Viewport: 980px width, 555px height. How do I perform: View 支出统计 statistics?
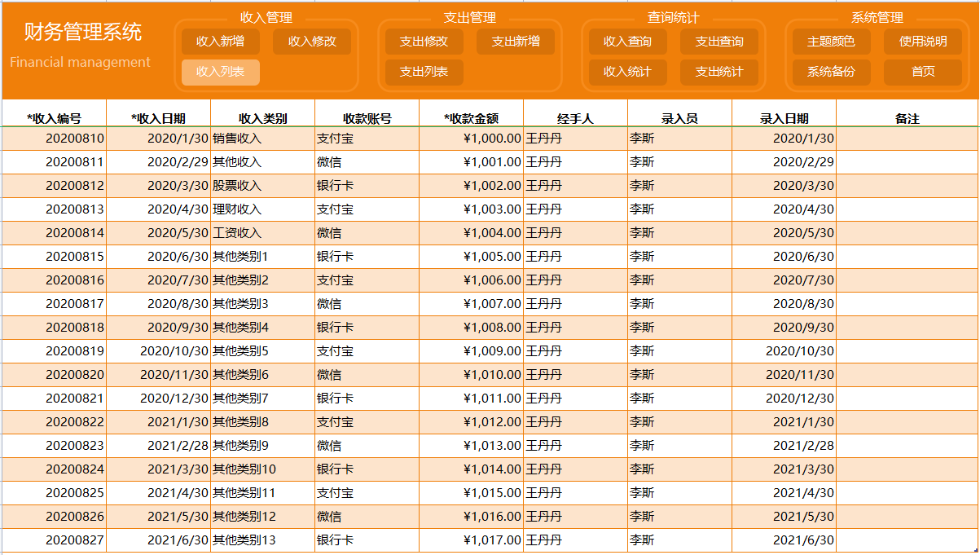point(719,72)
